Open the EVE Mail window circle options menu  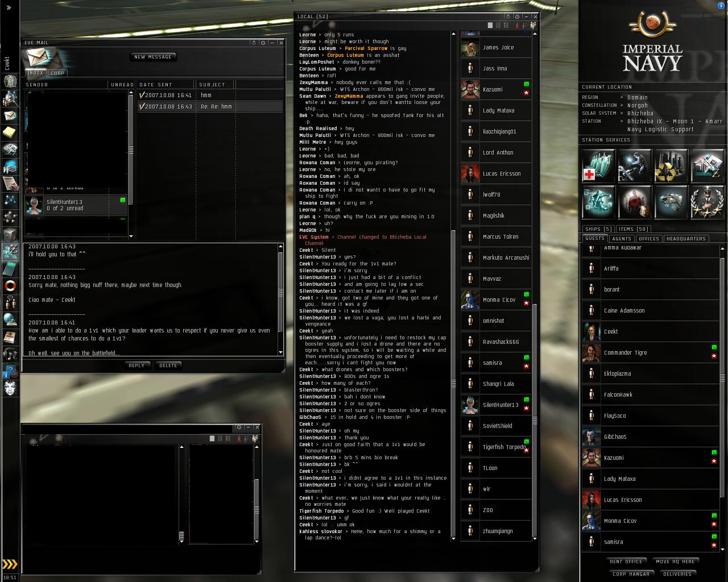(263, 43)
